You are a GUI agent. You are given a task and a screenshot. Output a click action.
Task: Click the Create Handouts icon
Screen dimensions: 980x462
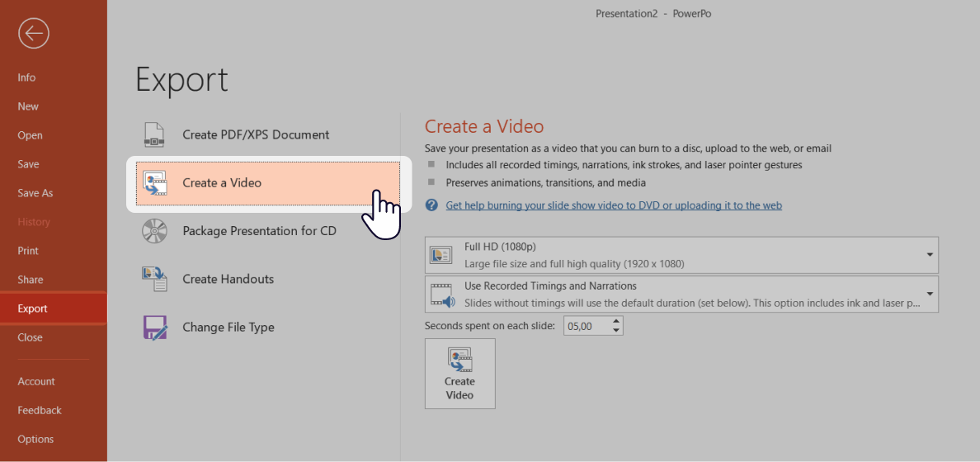(154, 279)
